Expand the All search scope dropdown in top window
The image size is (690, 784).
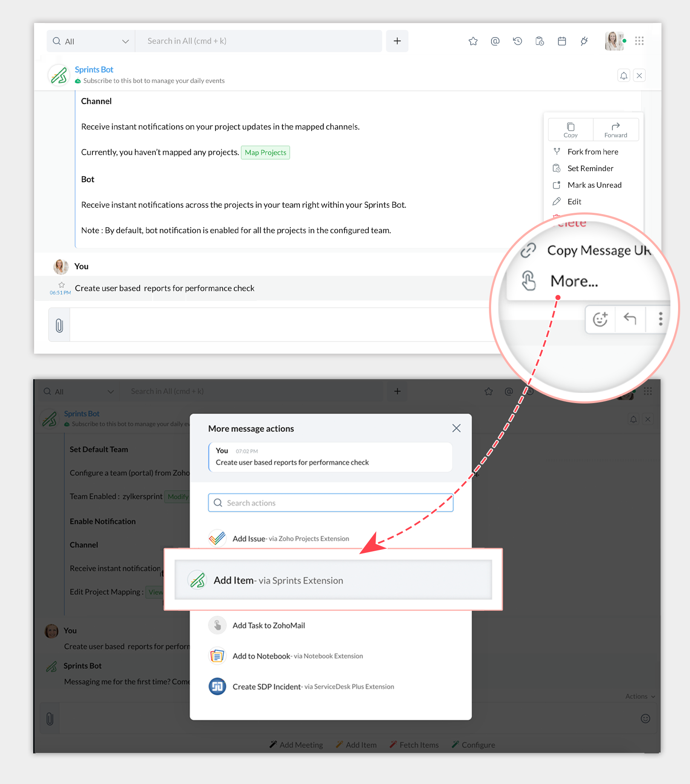coord(91,41)
